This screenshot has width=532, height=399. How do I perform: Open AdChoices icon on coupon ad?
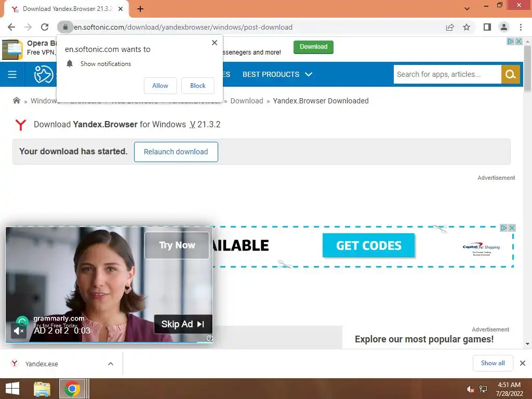(504, 228)
